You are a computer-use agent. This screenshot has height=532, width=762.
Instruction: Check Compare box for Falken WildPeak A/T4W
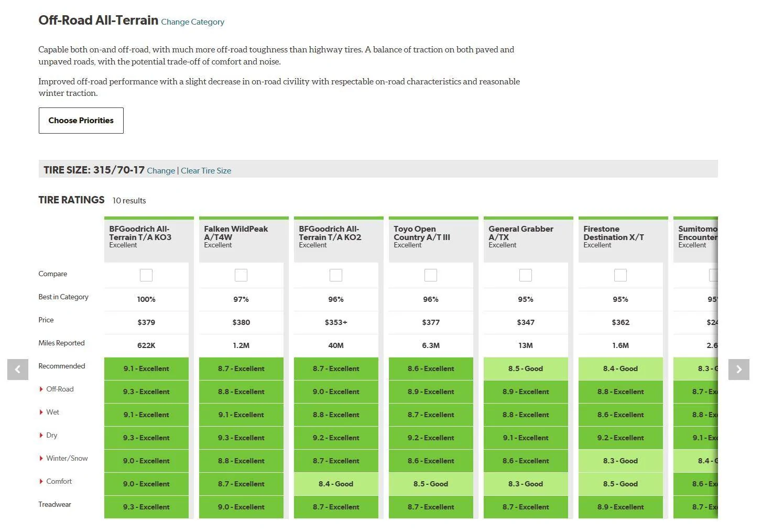tap(241, 275)
